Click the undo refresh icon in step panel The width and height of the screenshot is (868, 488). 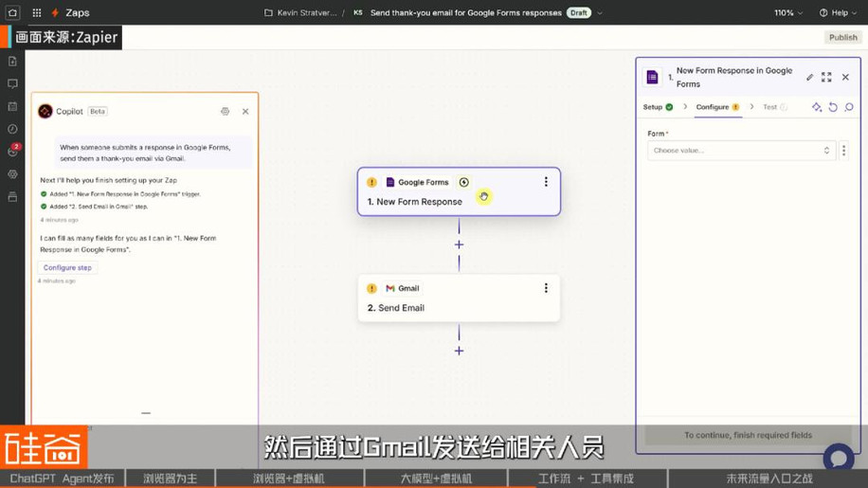(x=833, y=108)
